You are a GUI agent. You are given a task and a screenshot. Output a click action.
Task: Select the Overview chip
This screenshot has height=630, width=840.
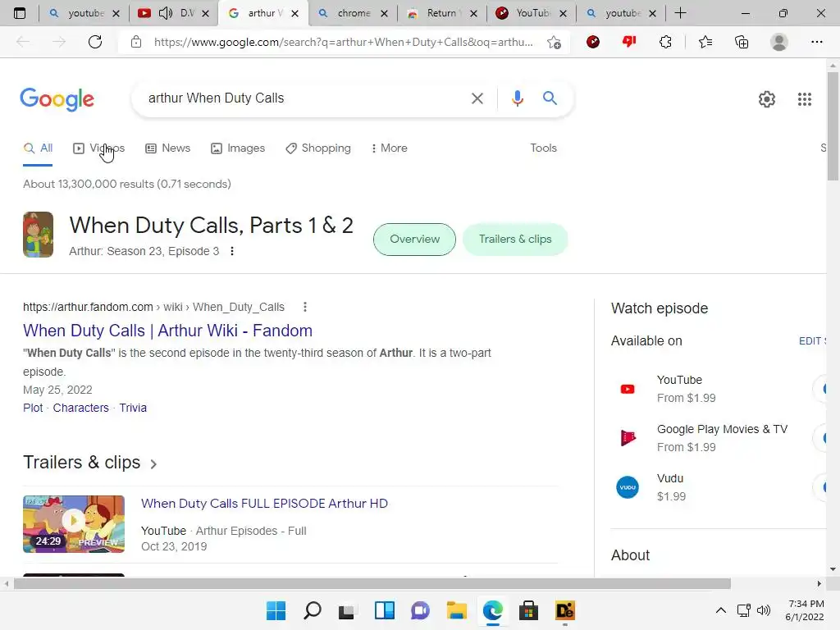pyautogui.click(x=414, y=240)
